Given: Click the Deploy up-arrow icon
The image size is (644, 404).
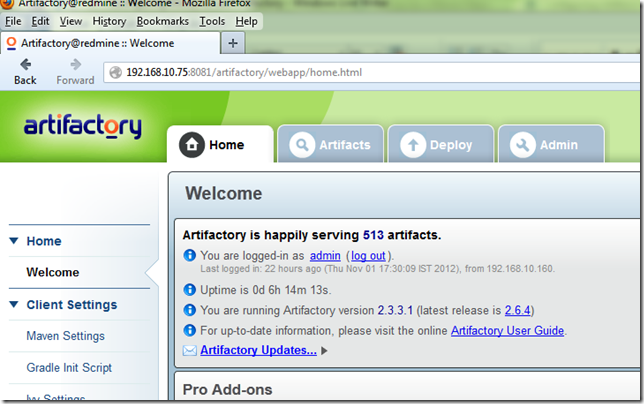Looking at the screenshot, I should point(413,145).
